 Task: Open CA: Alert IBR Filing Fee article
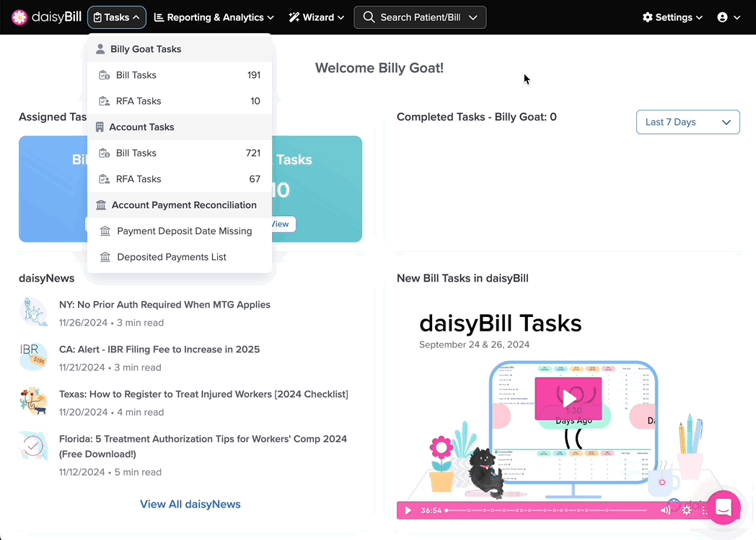pyautogui.click(x=159, y=349)
